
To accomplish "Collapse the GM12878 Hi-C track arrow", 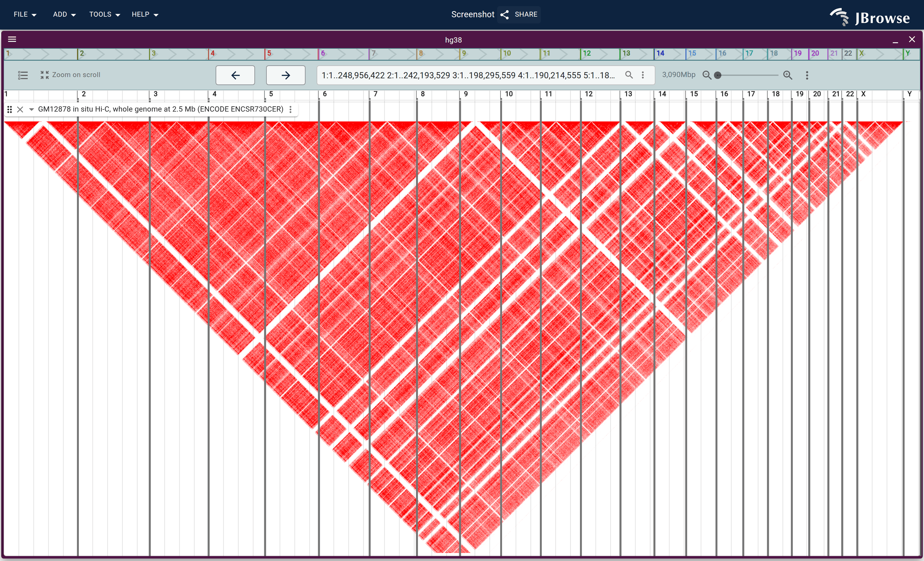I will pos(31,109).
